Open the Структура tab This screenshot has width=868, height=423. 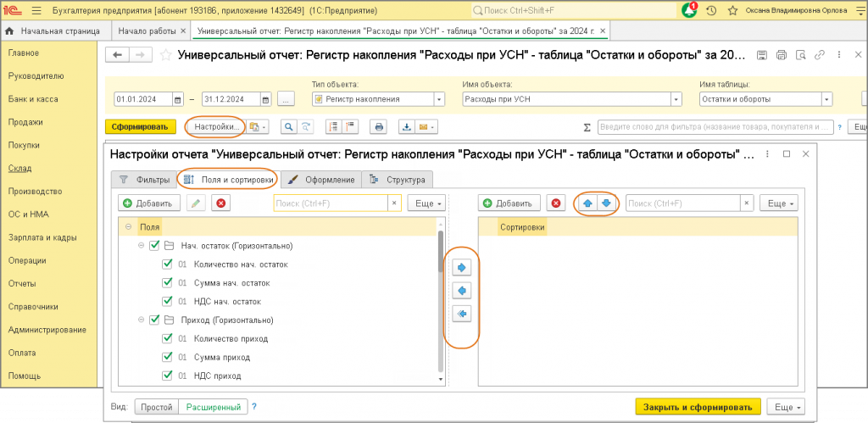398,180
